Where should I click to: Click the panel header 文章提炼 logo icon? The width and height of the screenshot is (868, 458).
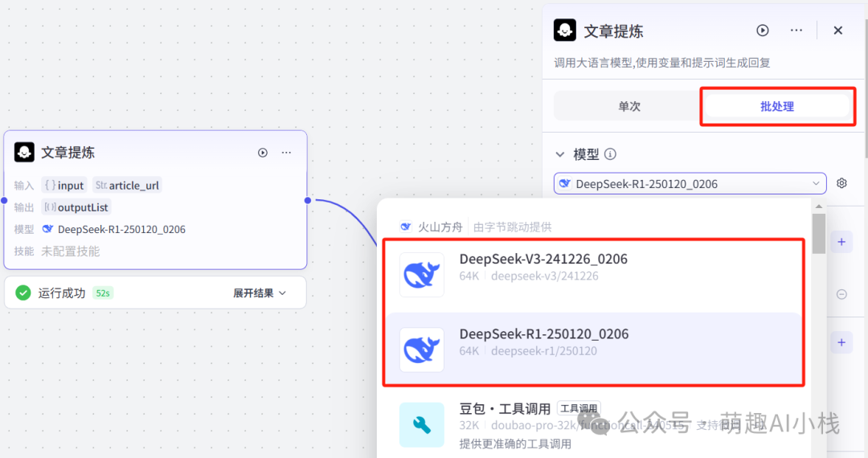[x=565, y=31]
